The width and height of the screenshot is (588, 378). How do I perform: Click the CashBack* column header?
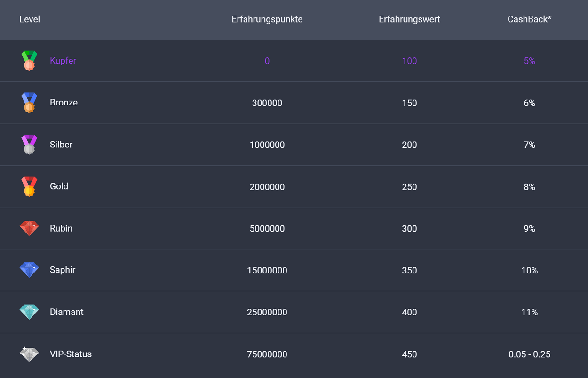(529, 19)
